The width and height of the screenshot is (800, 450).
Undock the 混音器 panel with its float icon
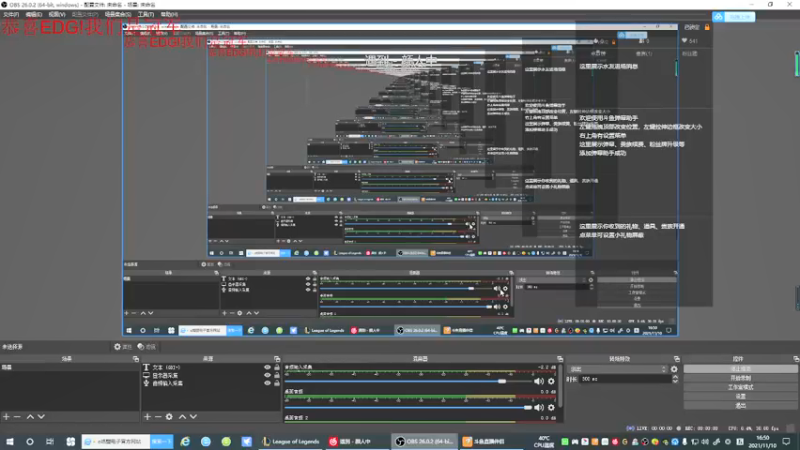[560, 359]
